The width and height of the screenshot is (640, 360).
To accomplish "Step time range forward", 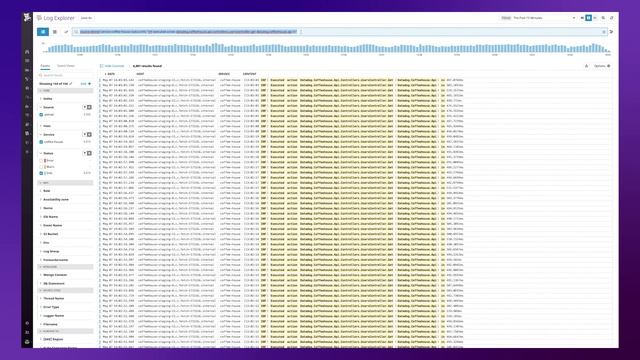I will click(x=595, y=18).
